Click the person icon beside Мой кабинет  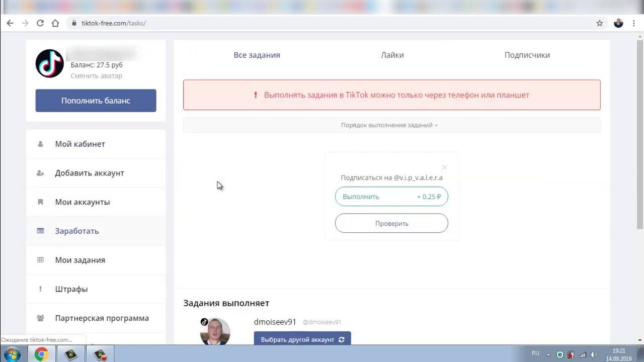pyautogui.click(x=40, y=144)
